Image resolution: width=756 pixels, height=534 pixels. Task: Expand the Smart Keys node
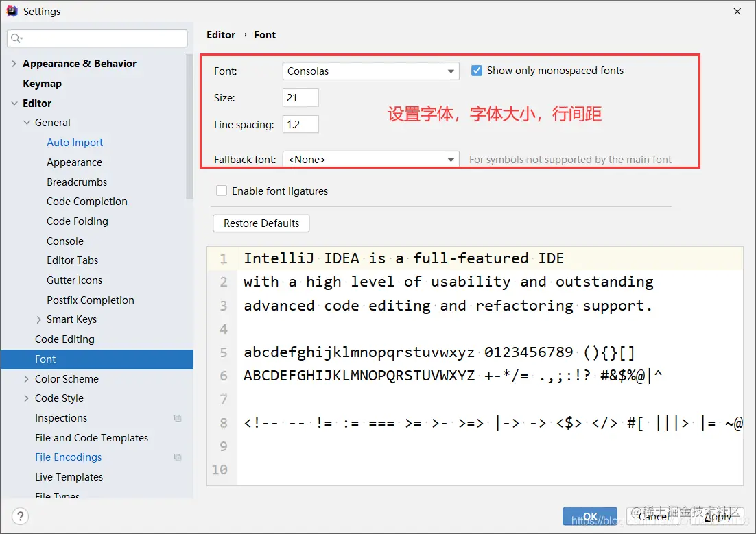pos(38,319)
